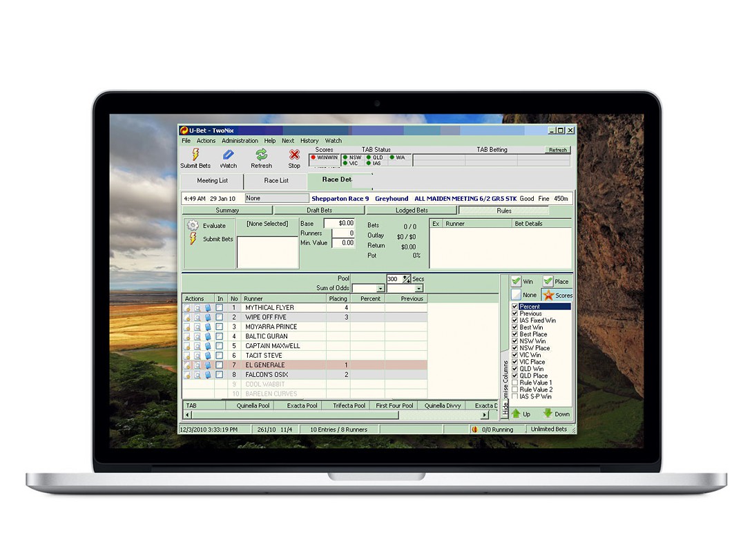This screenshot has height=560, width=752.
Task: Open the dropdown below the Secs field
Action: tap(418, 288)
